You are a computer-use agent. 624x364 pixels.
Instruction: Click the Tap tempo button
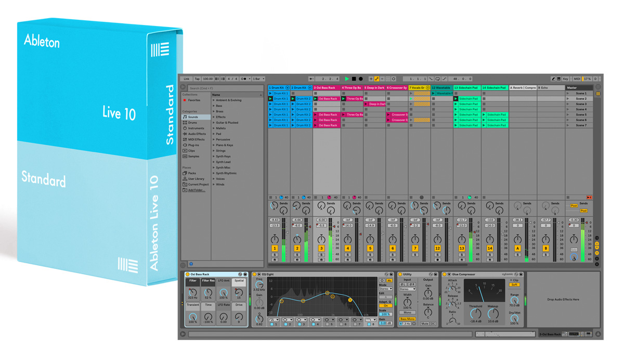[197, 79]
